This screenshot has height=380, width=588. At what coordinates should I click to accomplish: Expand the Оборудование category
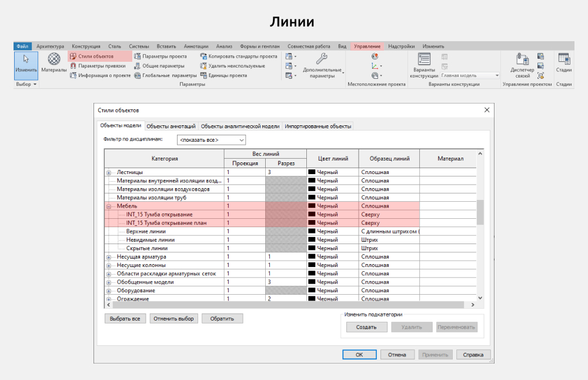click(x=109, y=291)
